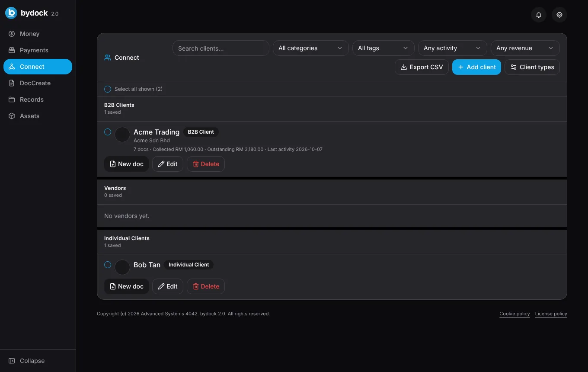The width and height of the screenshot is (588, 372).
Task: Open the All tags dropdown
Action: (x=383, y=48)
